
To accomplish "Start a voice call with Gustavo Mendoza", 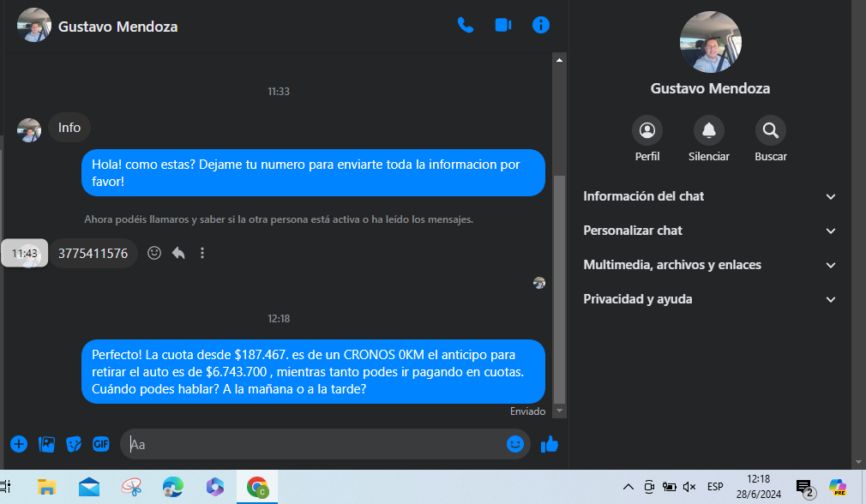I will click(x=466, y=25).
